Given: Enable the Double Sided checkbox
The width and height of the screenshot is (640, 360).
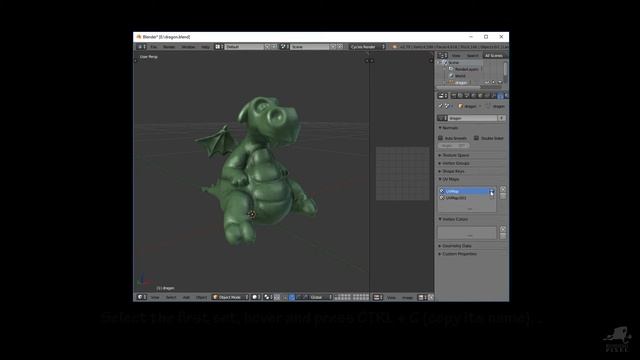Looking at the screenshot, I should (x=476, y=138).
